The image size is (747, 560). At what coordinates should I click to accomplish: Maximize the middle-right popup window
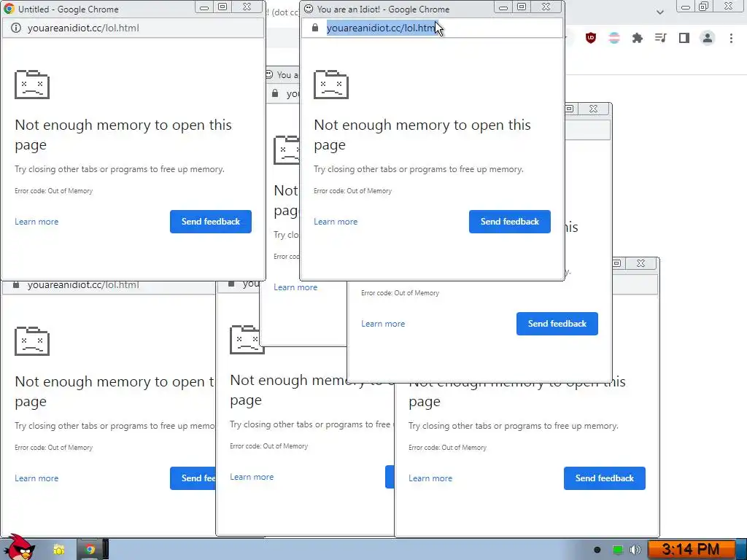pos(570,109)
